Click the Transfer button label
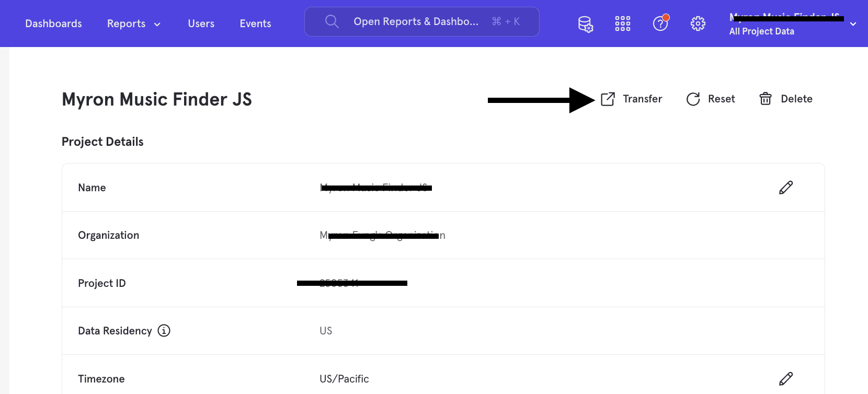This screenshot has height=394, width=868. (x=642, y=99)
